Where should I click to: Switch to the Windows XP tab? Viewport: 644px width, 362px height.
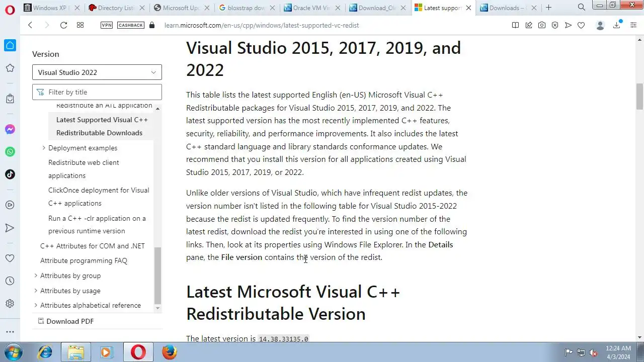click(51, 8)
